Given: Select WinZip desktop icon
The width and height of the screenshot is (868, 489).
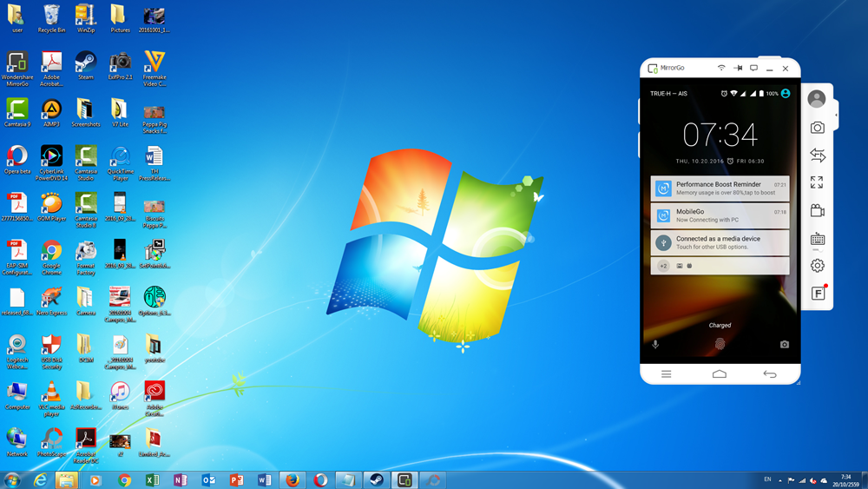Looking at the screenshot, I should (86, 18).
